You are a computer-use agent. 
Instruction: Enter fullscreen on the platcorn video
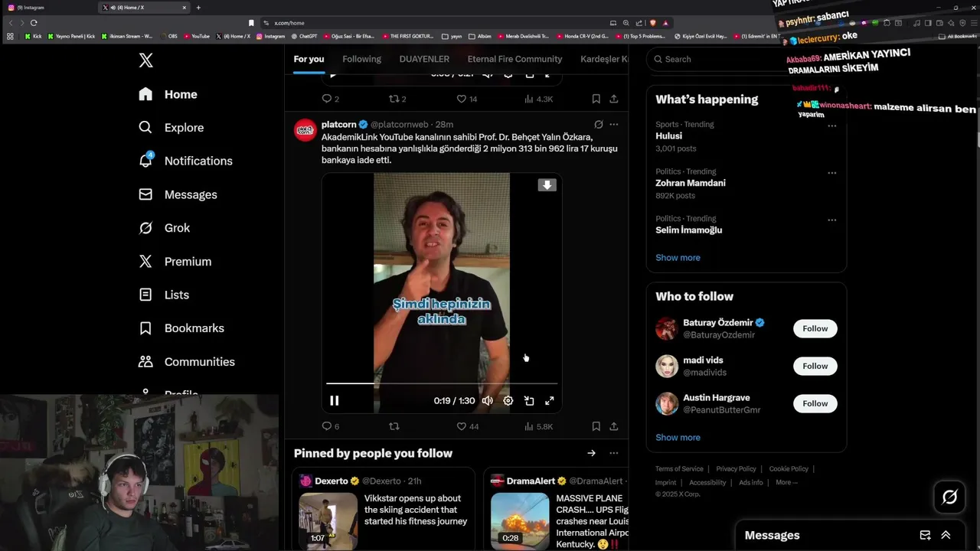(549, 400)
